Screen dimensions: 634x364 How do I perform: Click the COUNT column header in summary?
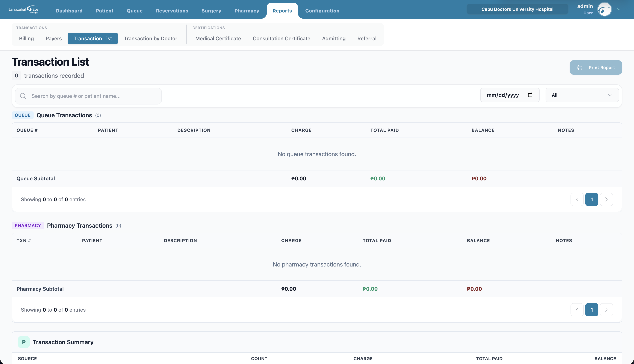(259, 359)
